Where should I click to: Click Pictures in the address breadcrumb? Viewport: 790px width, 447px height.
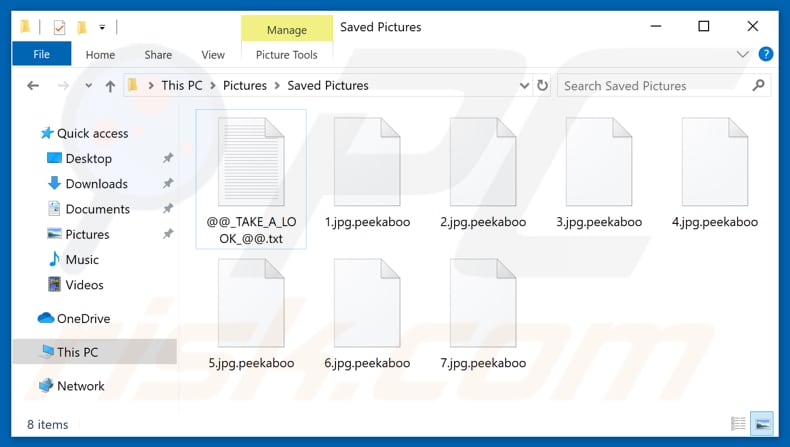[x=244, y=86]
